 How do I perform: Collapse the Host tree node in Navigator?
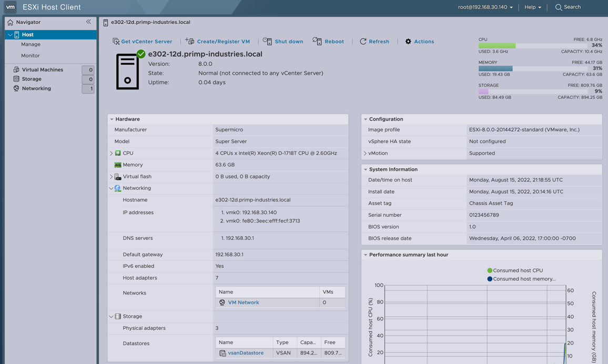click(9, 35)
